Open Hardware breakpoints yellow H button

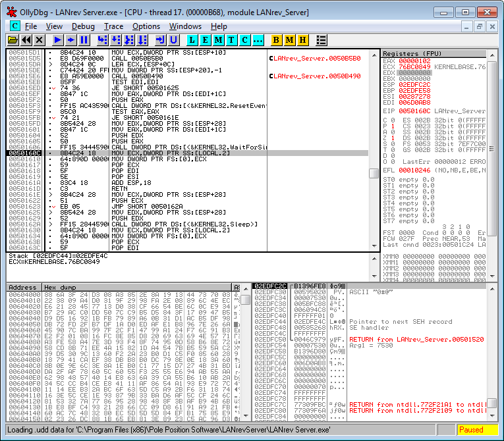click(x=302, y=40)
